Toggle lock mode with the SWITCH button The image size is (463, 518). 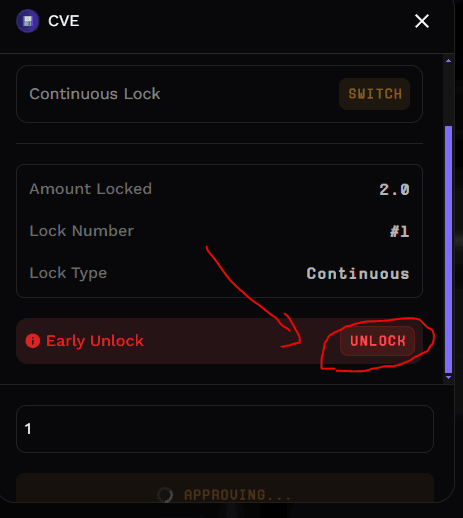375,94
